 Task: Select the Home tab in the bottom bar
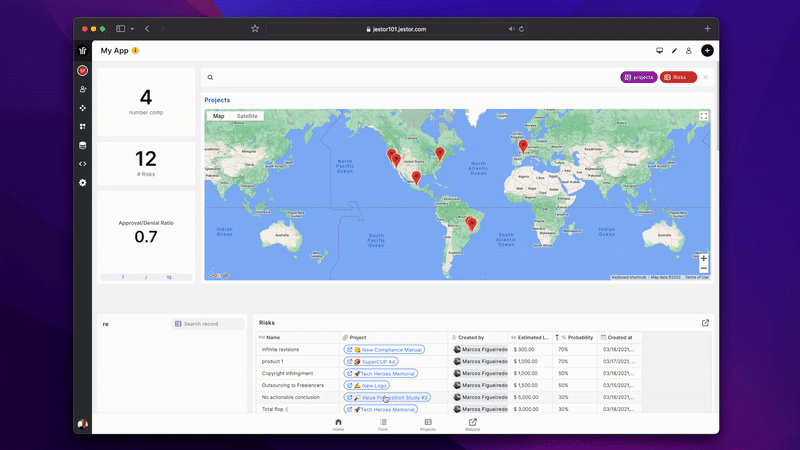point(338,424)
